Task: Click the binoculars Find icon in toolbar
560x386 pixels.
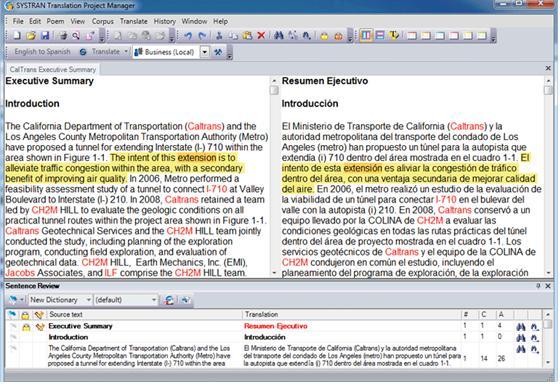Action: point(279,36)
